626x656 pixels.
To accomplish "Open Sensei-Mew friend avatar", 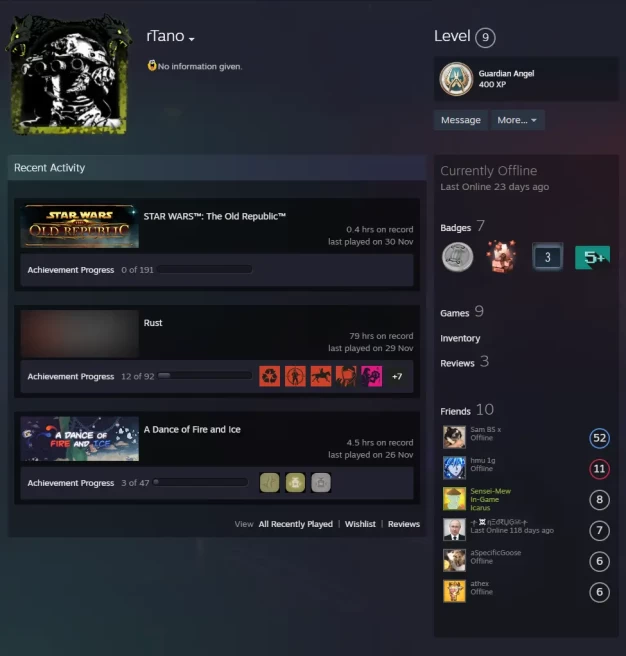I will coord(454,499).
